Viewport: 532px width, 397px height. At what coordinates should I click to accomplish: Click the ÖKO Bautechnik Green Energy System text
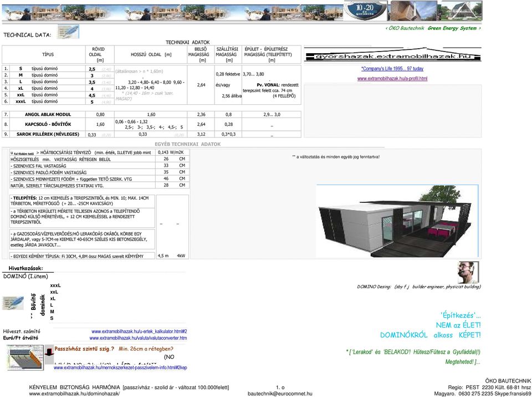click(433, 28)
